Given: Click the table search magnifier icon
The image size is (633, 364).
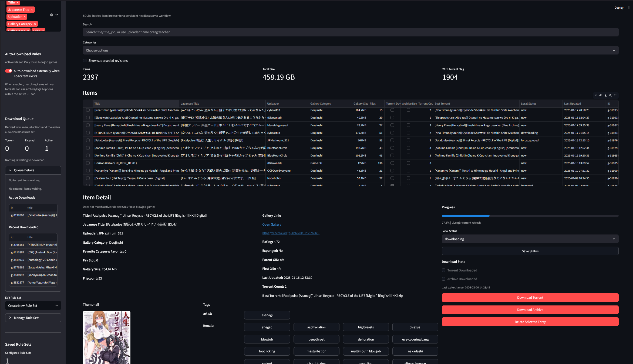Looking at the screenshot, I should pyautogui.click(x=610, y=96).
